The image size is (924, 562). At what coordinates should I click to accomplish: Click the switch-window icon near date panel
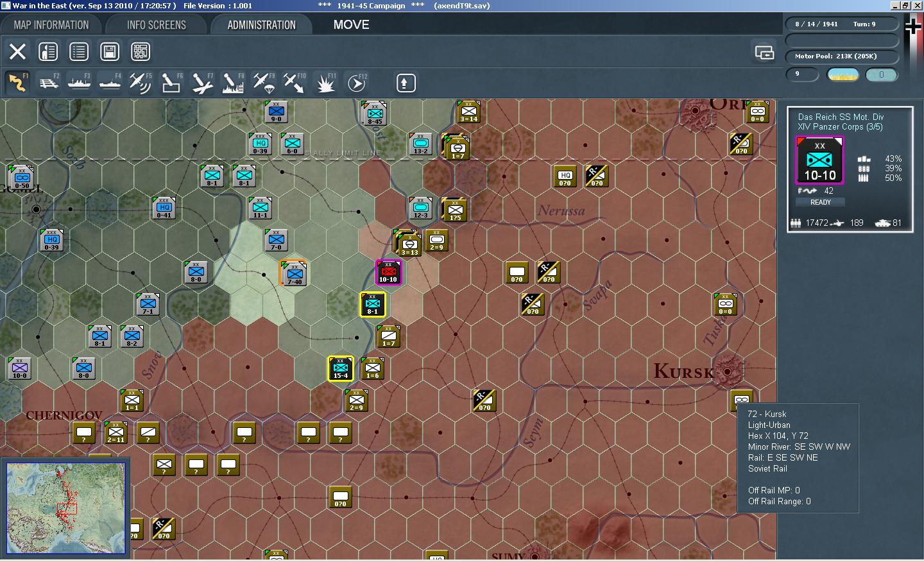764,52
